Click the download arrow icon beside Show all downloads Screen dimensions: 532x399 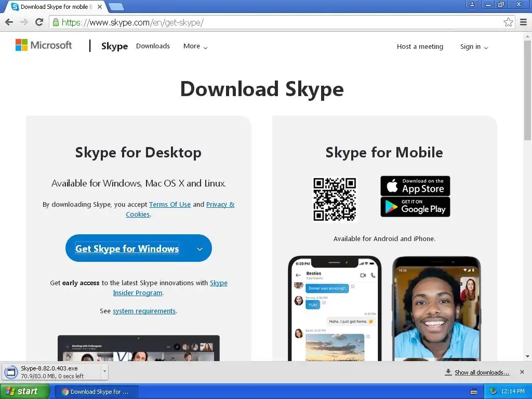coord(448,372)
